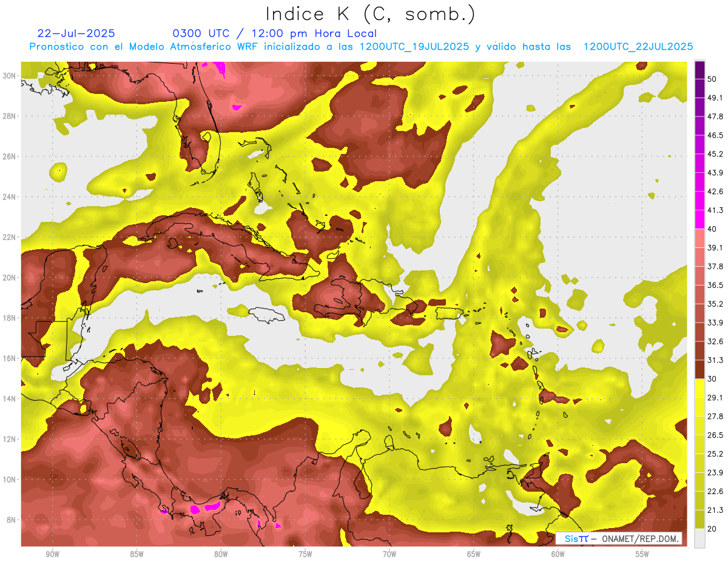Click the "0300 UTC / 12:00 pm Hora Local" text
The width and height of the screenshot is (728, 562).
point(275,33)
